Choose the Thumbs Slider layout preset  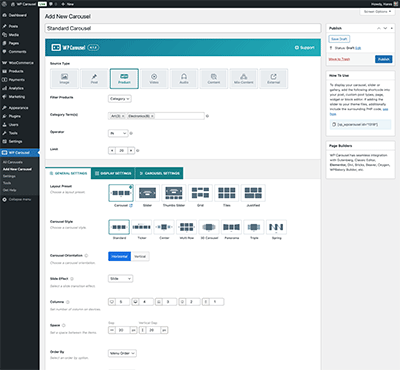[174, 193]
